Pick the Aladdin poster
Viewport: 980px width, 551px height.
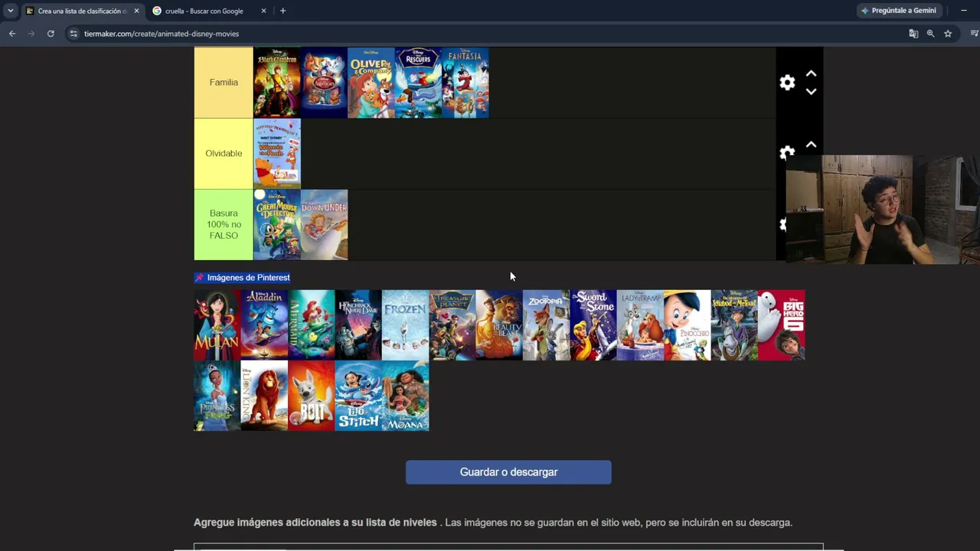pos(264,324)
